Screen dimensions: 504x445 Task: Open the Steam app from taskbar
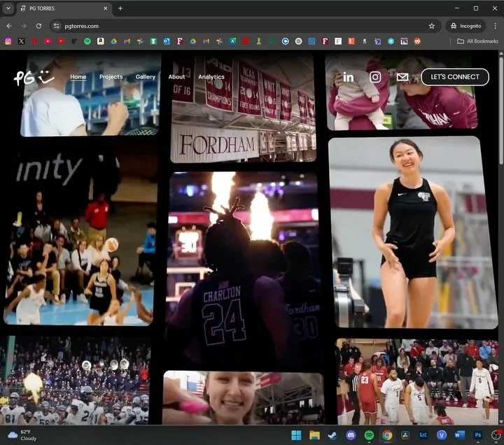coord(332,435)
